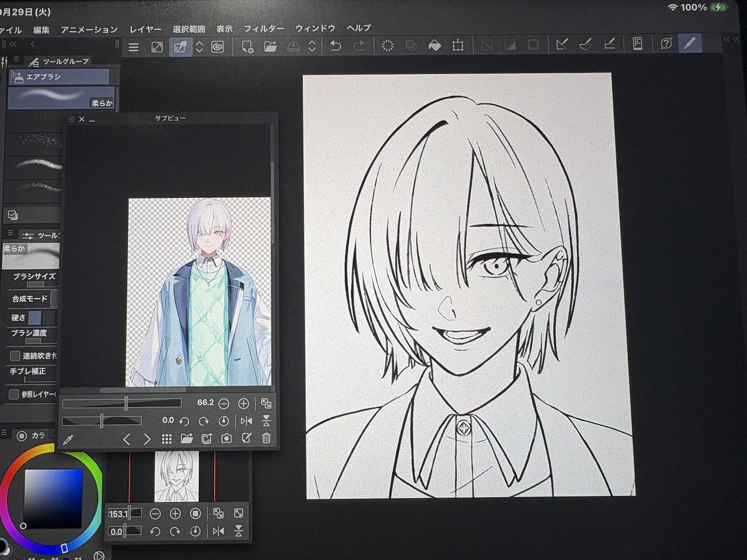Click the smartphone companion mode icon
Viewport: 747px width, 560px height.
(x=637, y=44)
